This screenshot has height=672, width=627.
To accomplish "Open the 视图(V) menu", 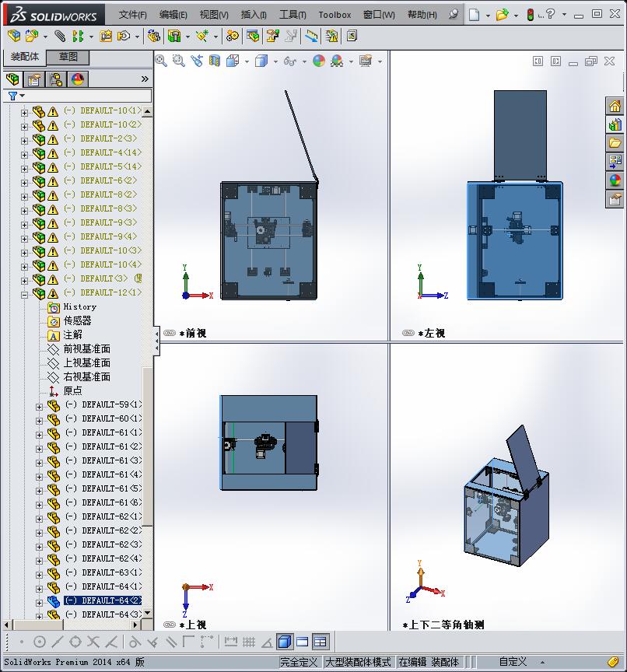I will (x=214, y=15).
